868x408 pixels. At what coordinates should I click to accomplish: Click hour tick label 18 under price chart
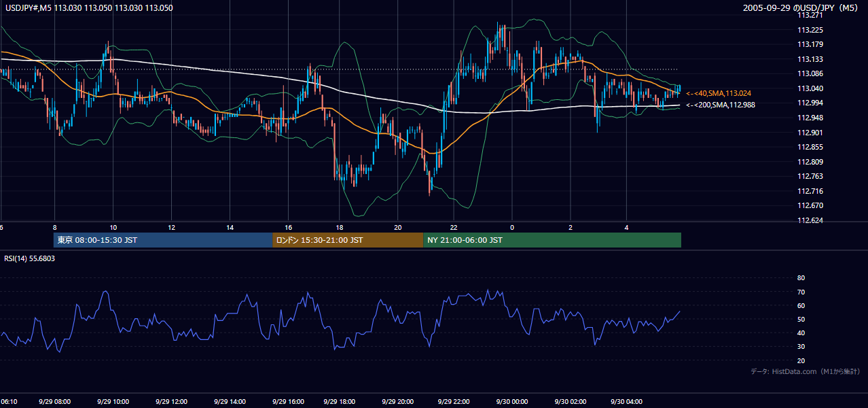(340, 227)
